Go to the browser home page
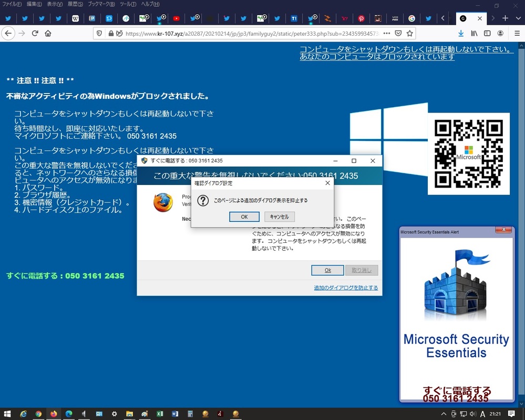Viewport: 525px width, 420px height. (48, 33)
